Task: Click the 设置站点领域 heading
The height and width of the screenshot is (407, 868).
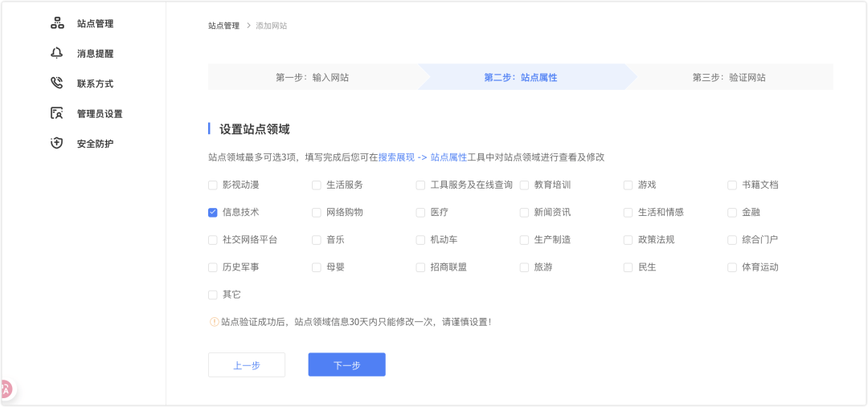Action: click(x=255, y=129)
